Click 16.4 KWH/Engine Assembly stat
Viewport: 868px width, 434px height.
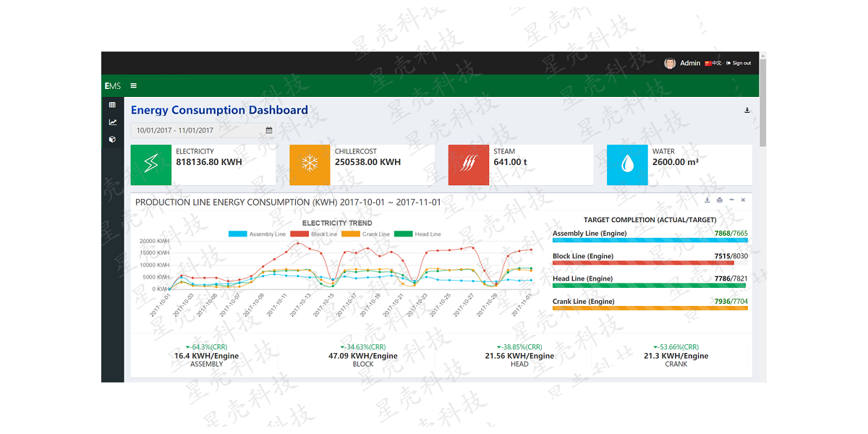[207, 356]
